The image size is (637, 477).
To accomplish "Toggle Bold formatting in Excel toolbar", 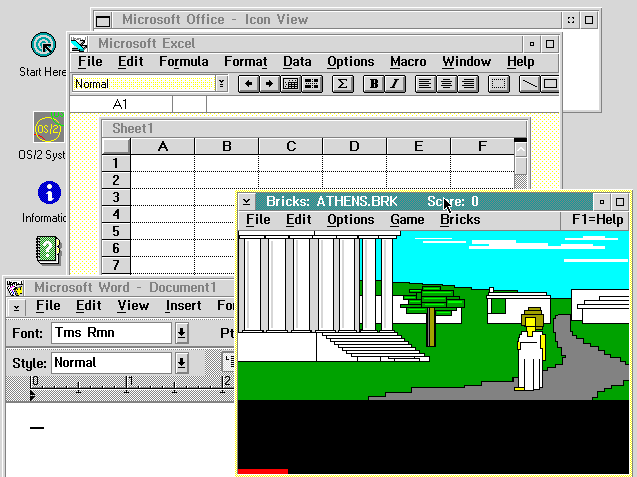I will pyautogui.click(x=374, y=84).
